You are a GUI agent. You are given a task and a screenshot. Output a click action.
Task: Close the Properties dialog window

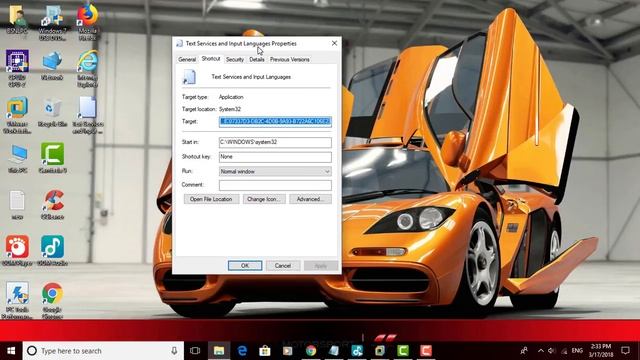coord(334,43)
